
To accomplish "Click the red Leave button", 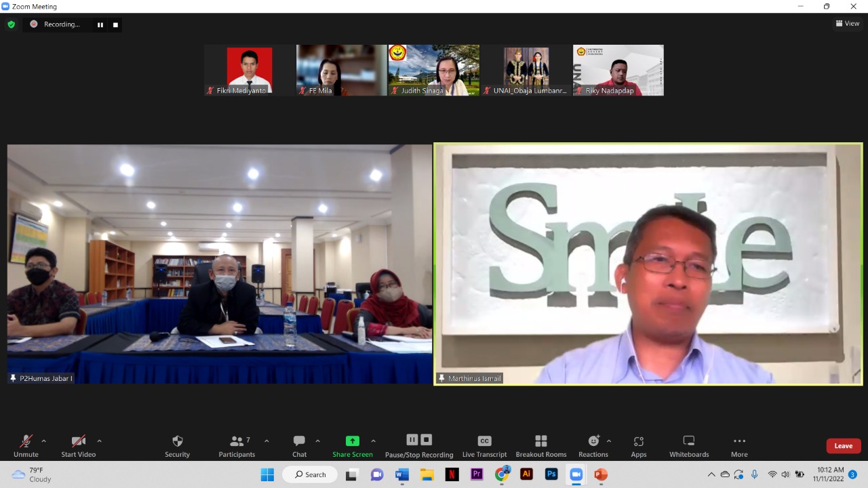I will pos(843,446).
